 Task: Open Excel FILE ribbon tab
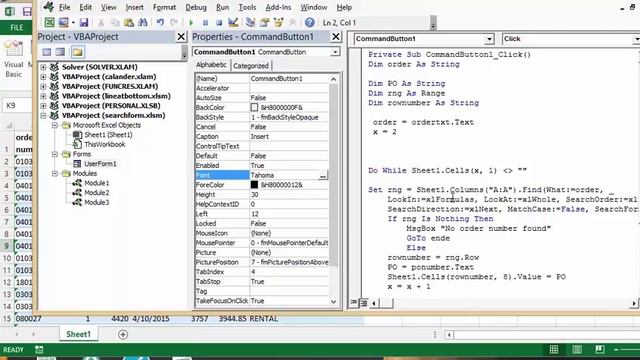(x=16, y=28)
